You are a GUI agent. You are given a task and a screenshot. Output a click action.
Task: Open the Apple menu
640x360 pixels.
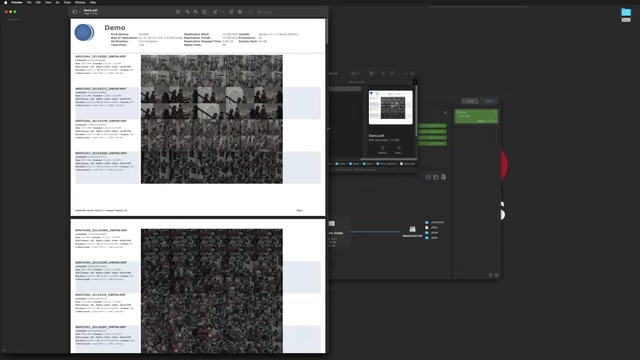click(6, 2)
